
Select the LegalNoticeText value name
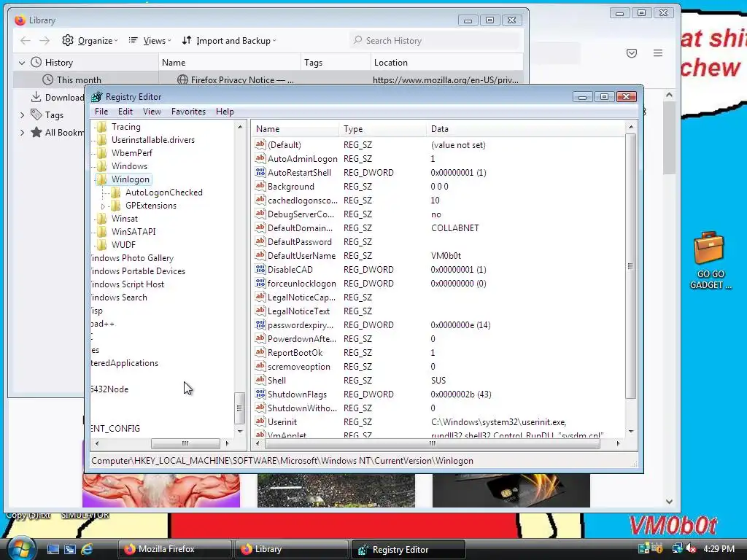(298, 311)
